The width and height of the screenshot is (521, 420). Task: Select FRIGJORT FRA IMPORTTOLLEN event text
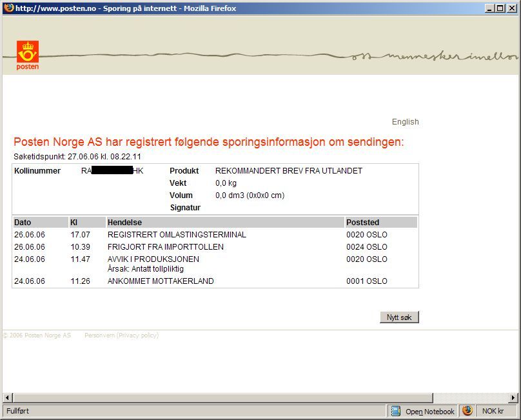[x=166, y=247]
